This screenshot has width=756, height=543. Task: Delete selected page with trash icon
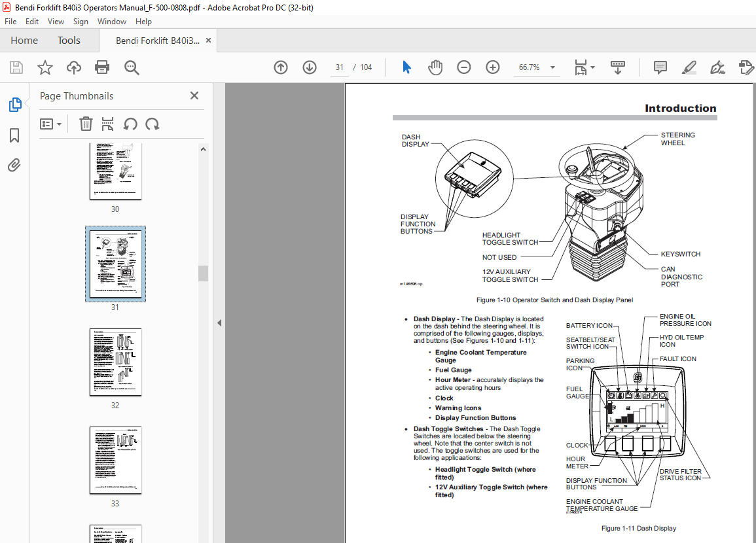coord(86,124)
